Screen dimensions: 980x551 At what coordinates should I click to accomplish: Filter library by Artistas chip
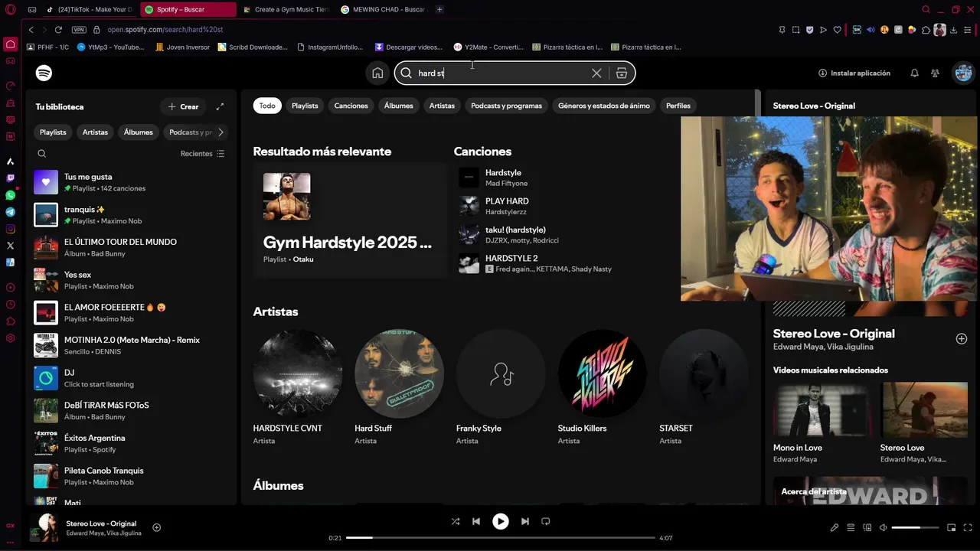click(x=95, y=132)
